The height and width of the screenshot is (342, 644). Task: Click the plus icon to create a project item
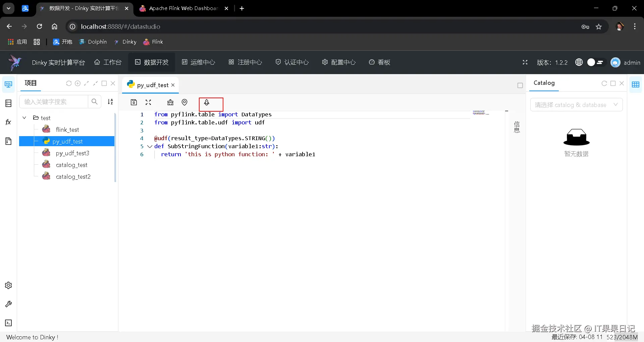(77, 83)
